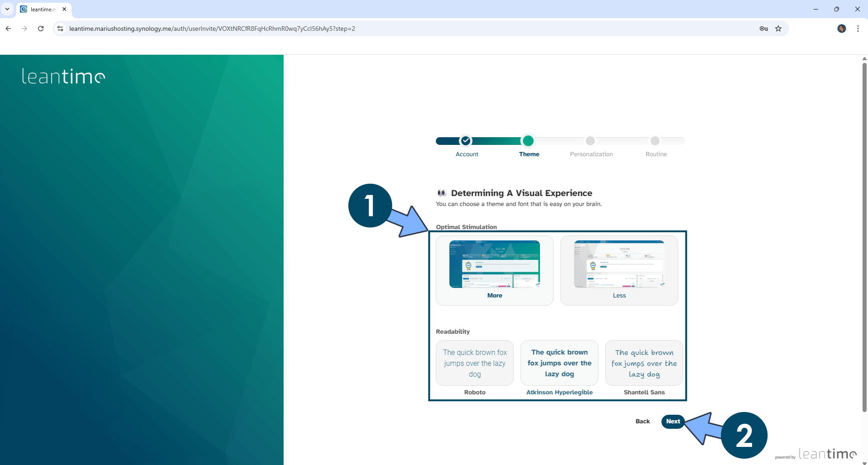This screenshot has height=465, width=868.
Task: Click the Account step label
Action: 467,154
